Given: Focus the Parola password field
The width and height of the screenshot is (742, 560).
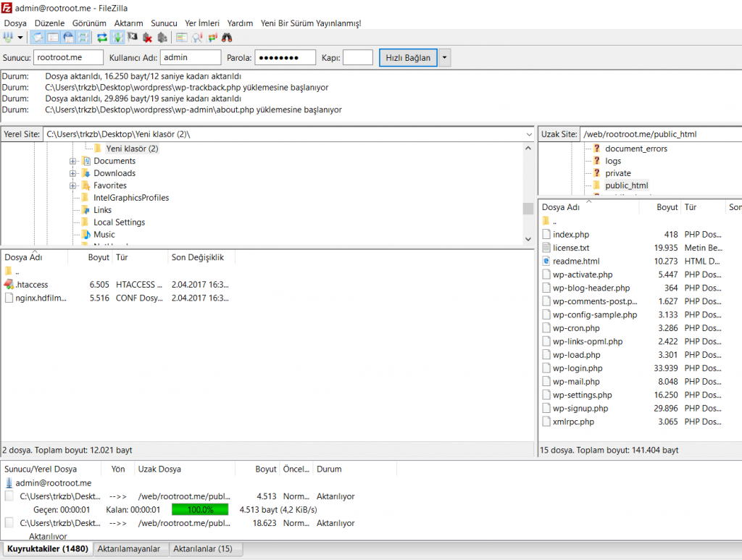Looking at the screenshot, I should [x=285, y=57].
